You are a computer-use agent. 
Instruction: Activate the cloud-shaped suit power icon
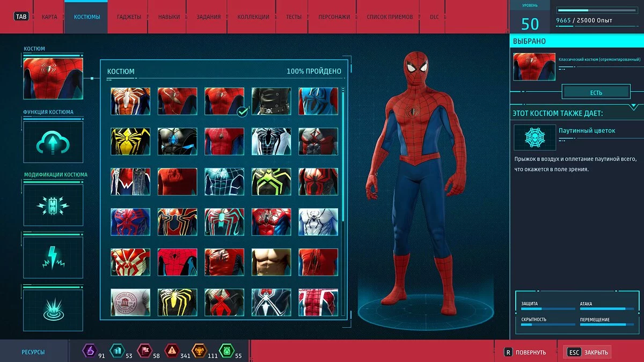tap(53, 142)
